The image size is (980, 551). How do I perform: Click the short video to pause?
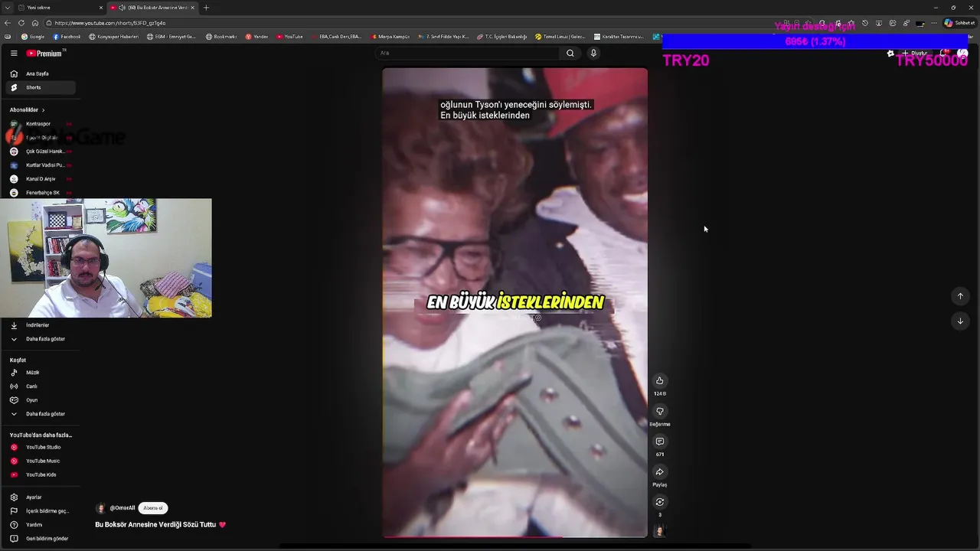click(x=514, y=303)
